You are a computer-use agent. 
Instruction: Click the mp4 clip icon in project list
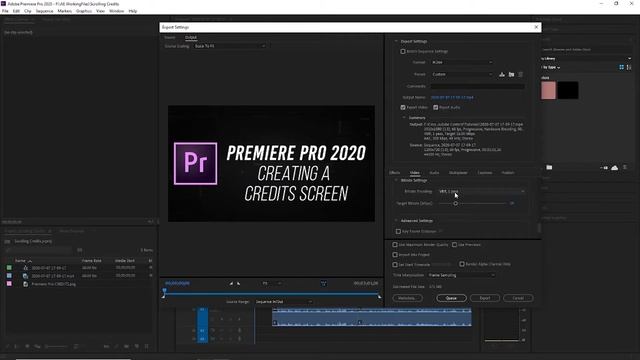pos(25,276)
